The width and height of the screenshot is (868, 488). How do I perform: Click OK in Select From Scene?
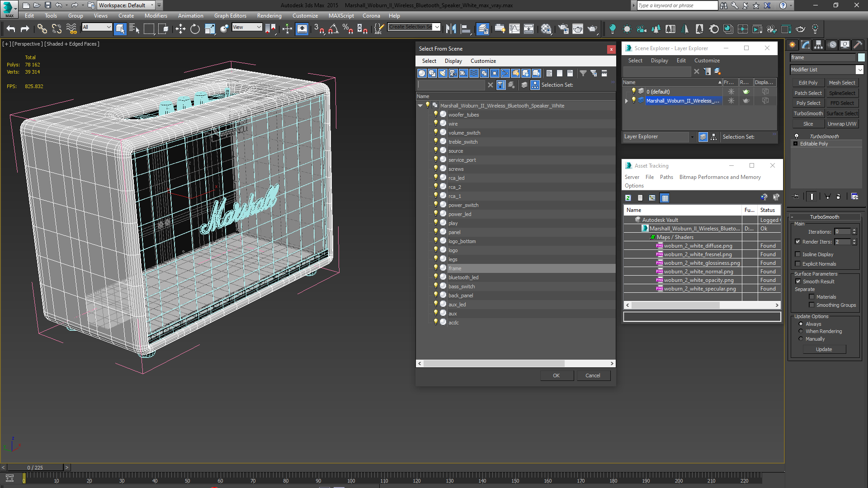557,375
